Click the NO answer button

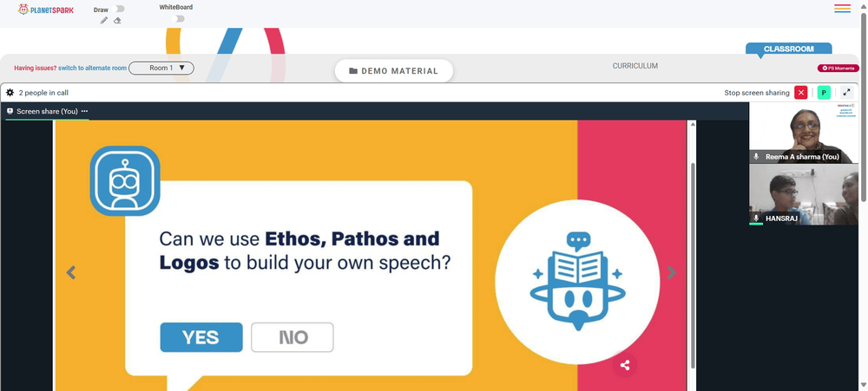(x=293, y=337)
